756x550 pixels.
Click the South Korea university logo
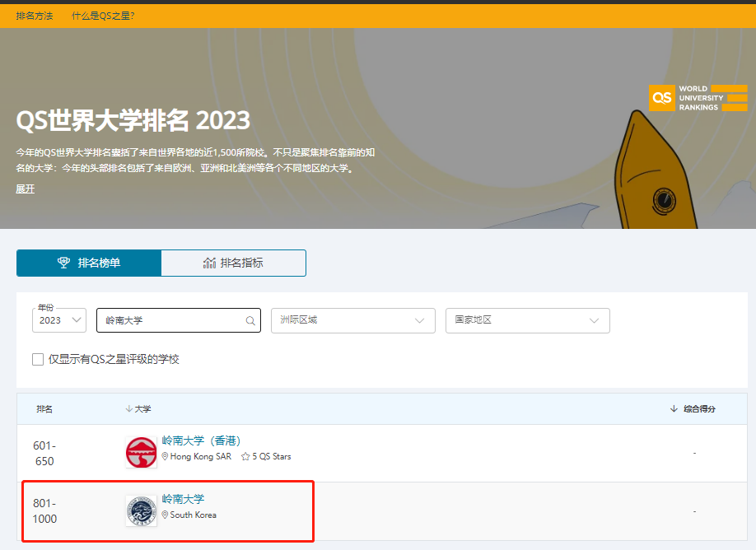point(142,511)
